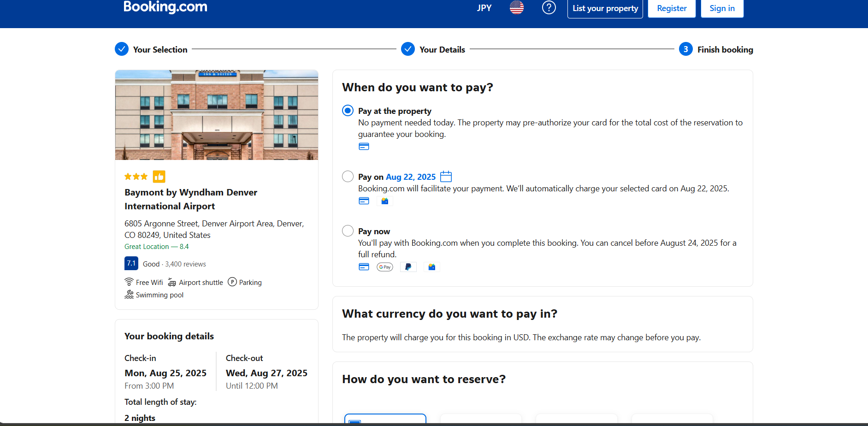Click the Google Pay icon

click(385, 267)
